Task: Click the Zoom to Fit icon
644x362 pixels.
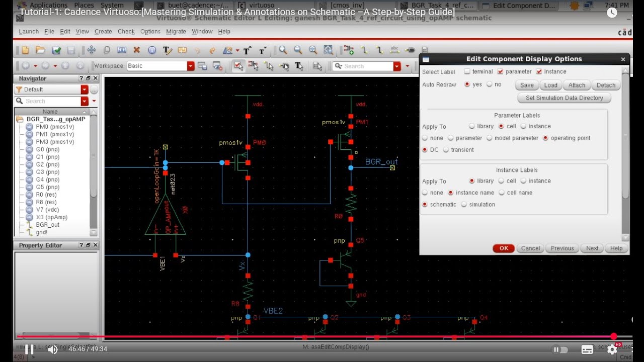Action: click(328, 50)
